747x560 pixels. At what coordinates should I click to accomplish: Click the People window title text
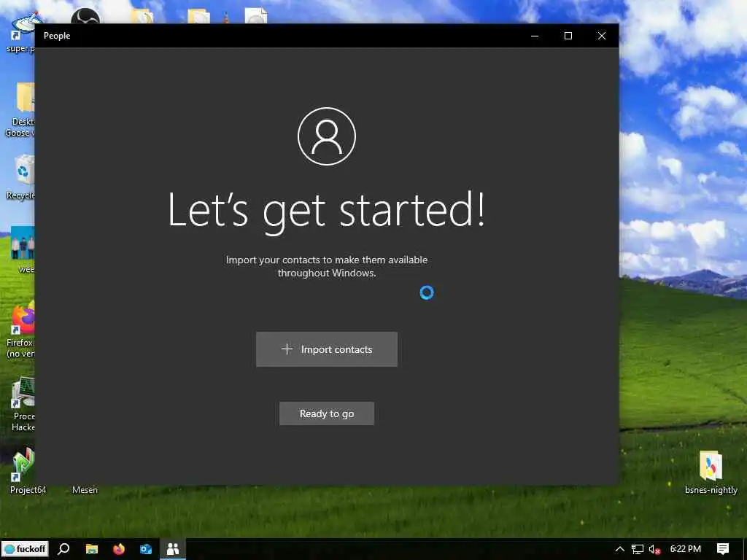pos(57,36)
